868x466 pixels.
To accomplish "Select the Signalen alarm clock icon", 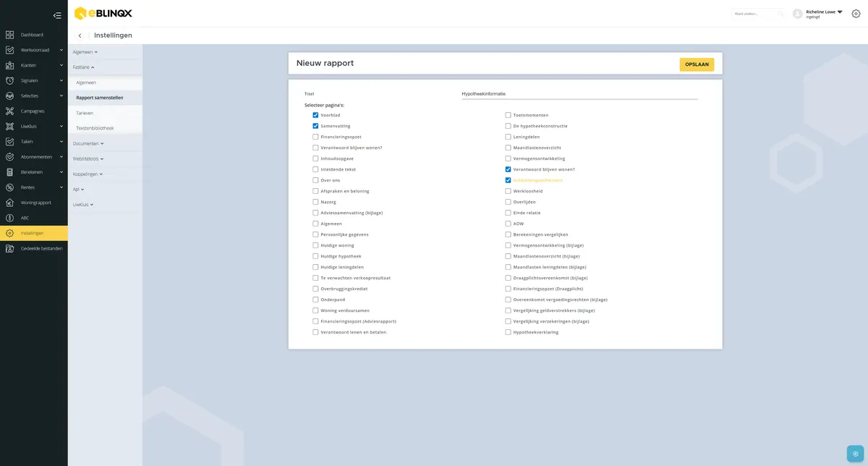I will 9,80.
